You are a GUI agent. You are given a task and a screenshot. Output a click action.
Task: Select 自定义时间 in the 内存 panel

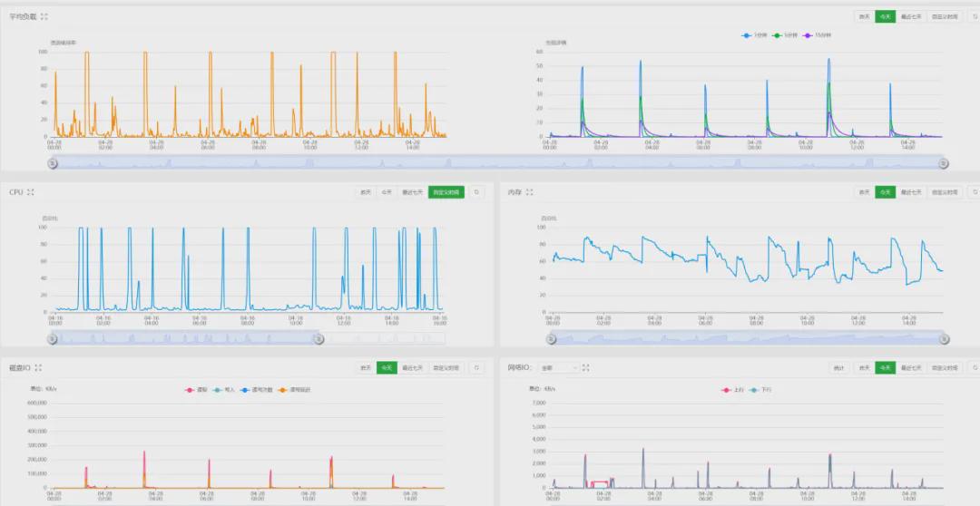pyautogui.click(x=945, y=192)
